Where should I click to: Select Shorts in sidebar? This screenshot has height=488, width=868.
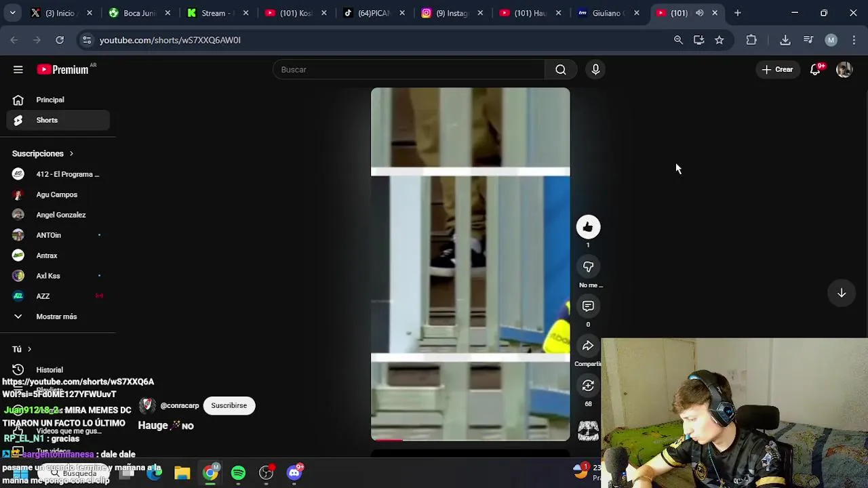pyautogui.click(x=58, y=120)
